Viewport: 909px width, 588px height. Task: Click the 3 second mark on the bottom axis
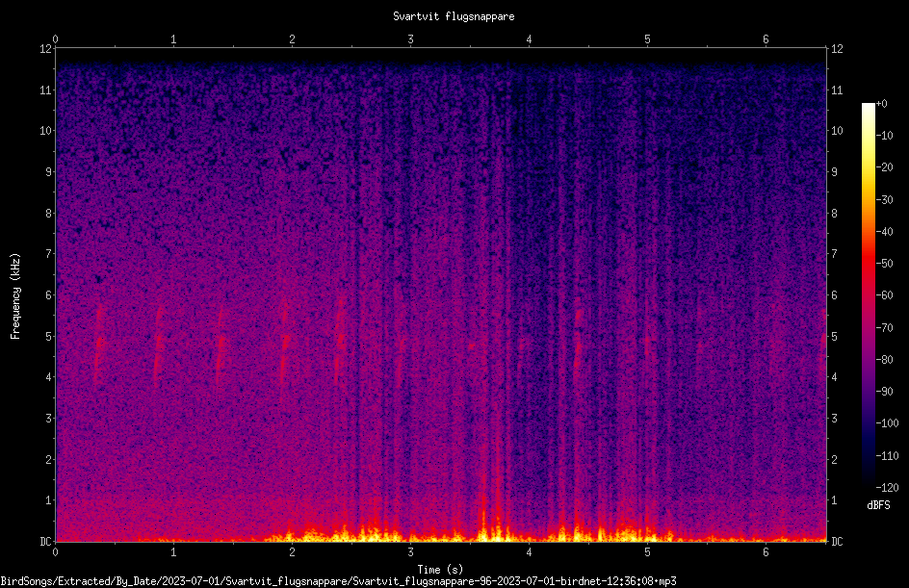pyautogui.click(x=410, y=552)
